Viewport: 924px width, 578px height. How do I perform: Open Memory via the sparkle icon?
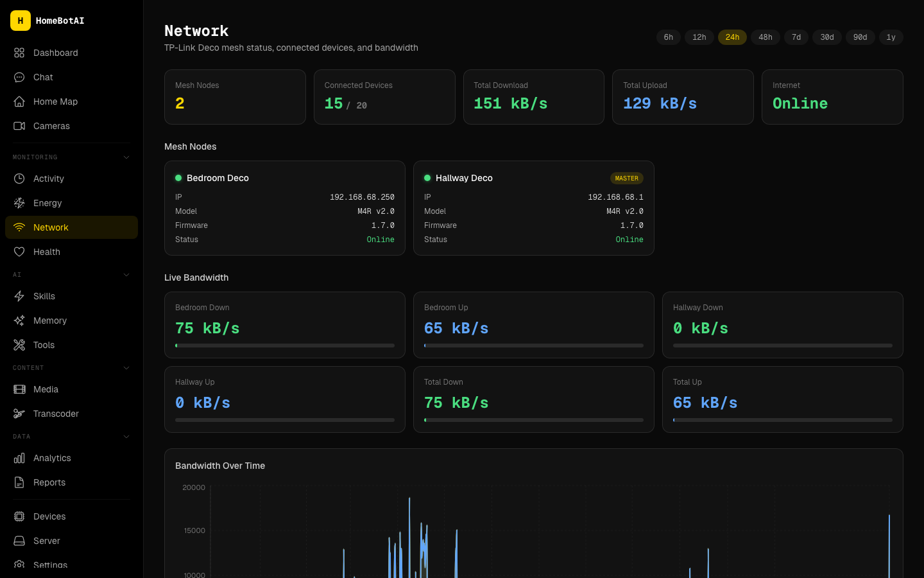click(x=19, y=320)
